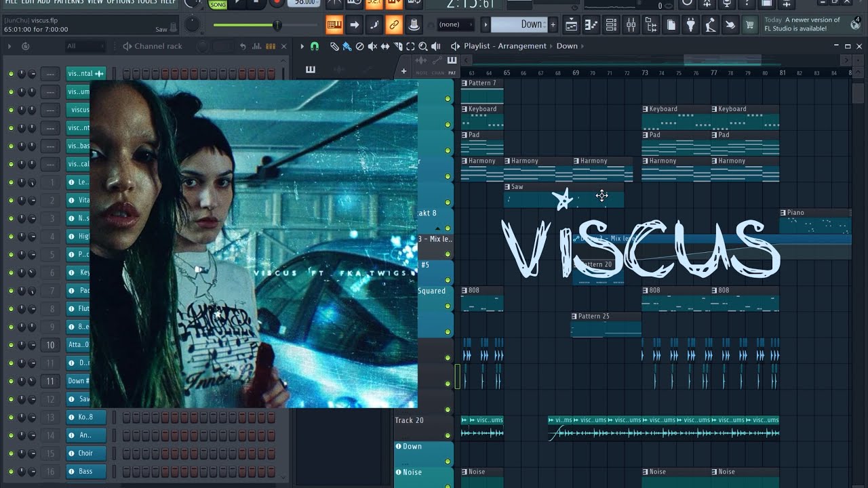The height and width of the screenshot is (488, 868).
Task: Select the Draw pencil tool in Playlist
Action: tap(334, 46)
